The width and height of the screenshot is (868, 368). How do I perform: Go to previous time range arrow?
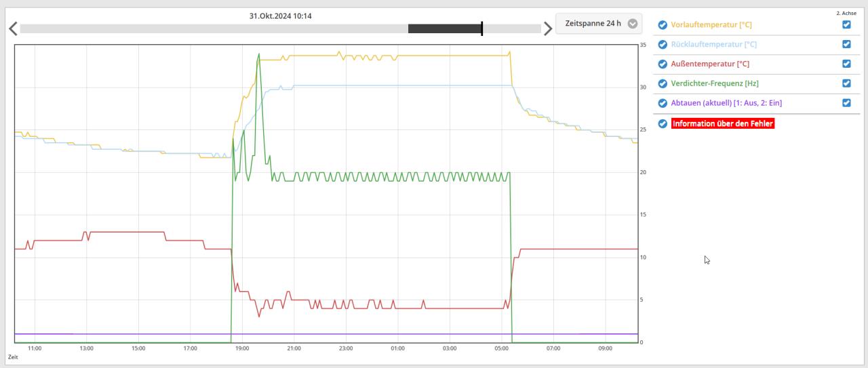tap(12, 29)
